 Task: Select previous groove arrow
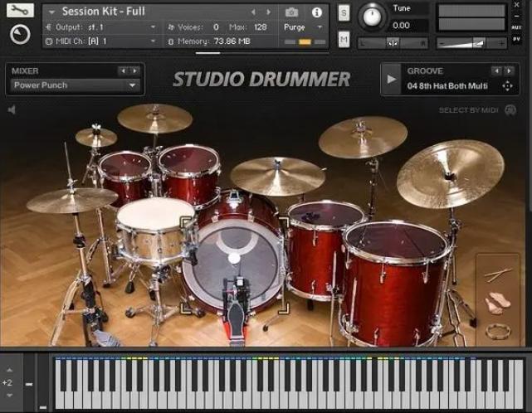tap(496, 70)
